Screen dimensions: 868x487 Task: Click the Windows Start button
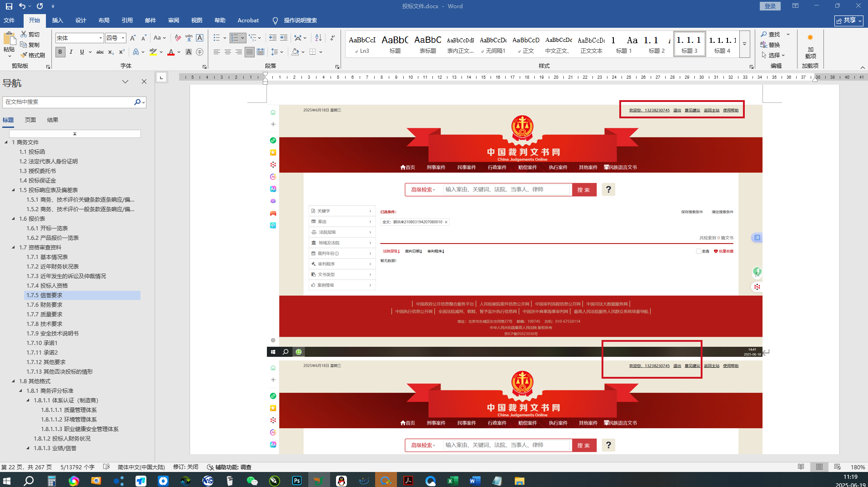click(x=7, y=481)
